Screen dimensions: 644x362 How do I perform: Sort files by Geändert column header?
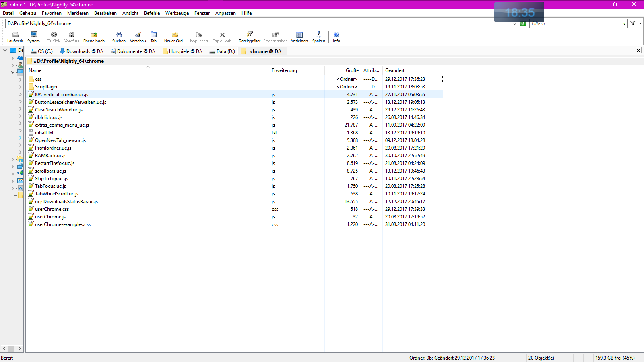(395, 70)
